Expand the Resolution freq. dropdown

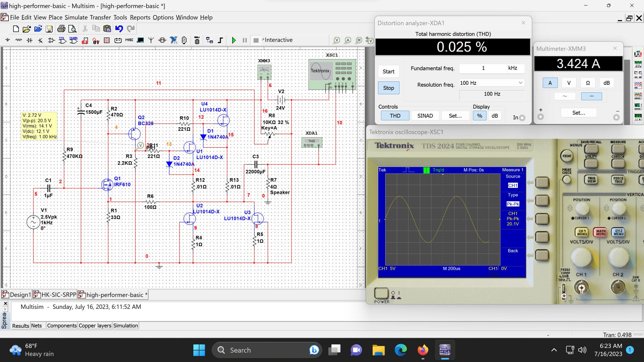point(521,83)
